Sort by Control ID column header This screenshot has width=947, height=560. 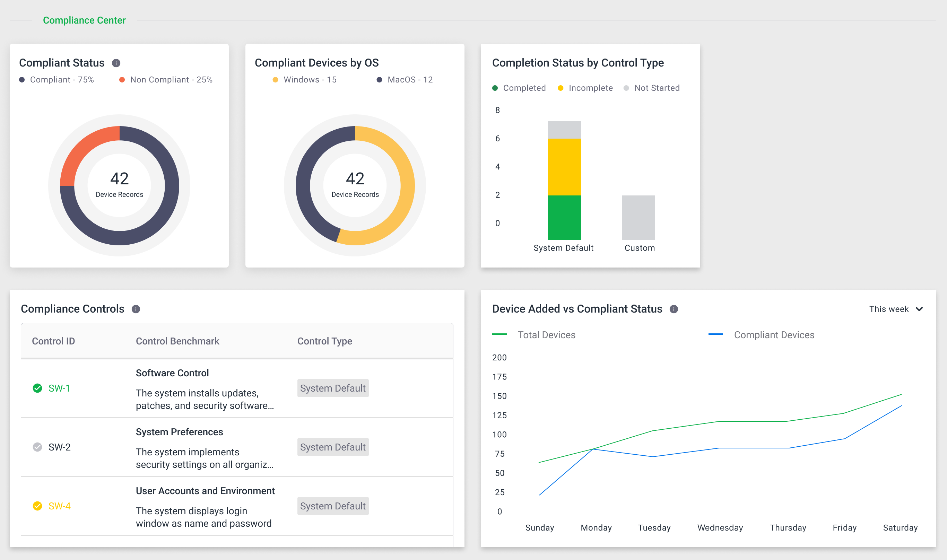point(53,341)
